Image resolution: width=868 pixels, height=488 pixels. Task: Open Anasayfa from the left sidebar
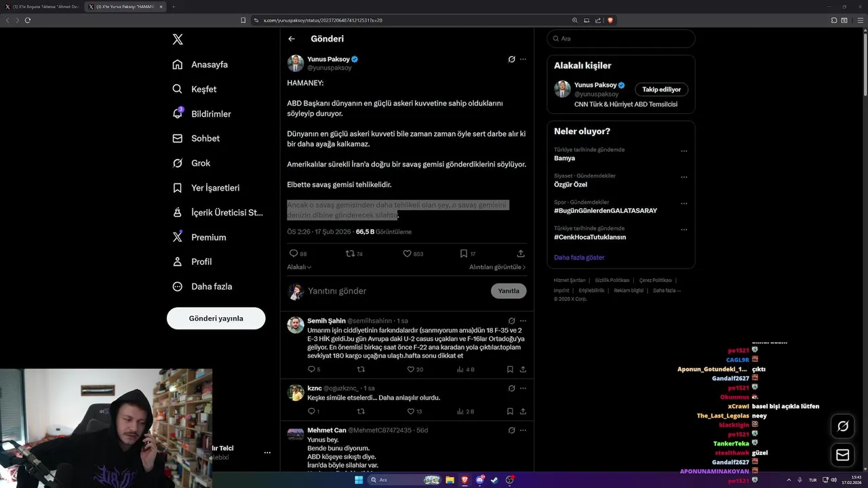(x=200, y=64)
